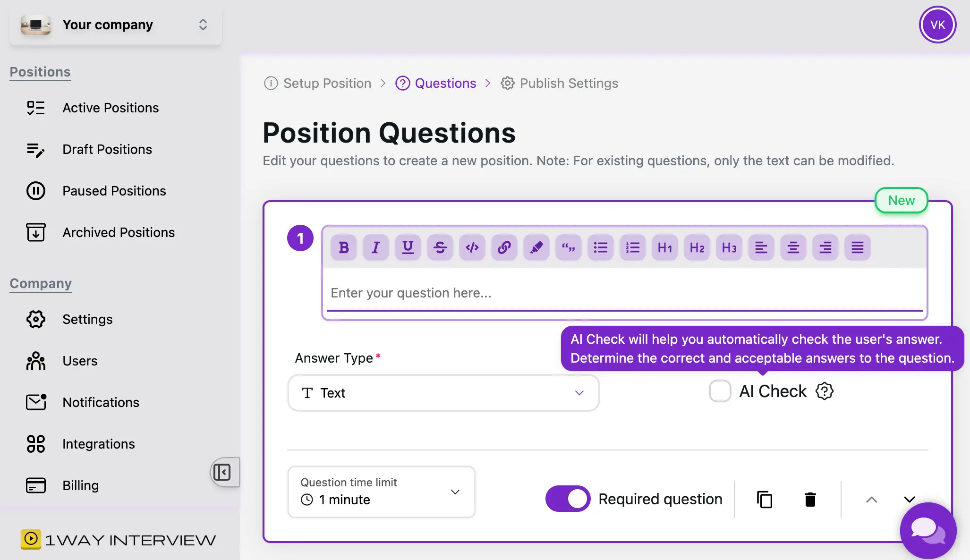Duplicate the question using the copy icon
970x560 pixels.
click(764, 499)
